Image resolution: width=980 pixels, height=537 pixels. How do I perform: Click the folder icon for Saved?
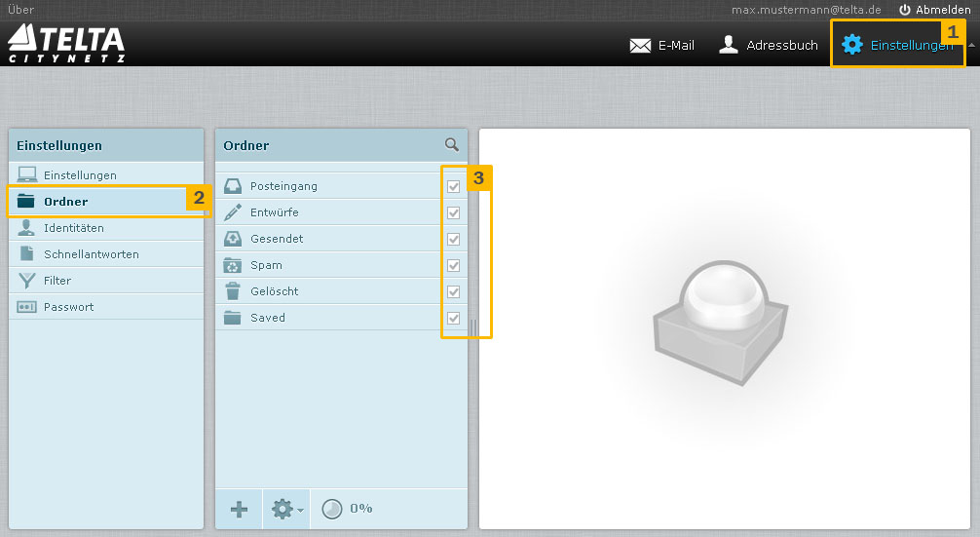(x=233, y=318)
